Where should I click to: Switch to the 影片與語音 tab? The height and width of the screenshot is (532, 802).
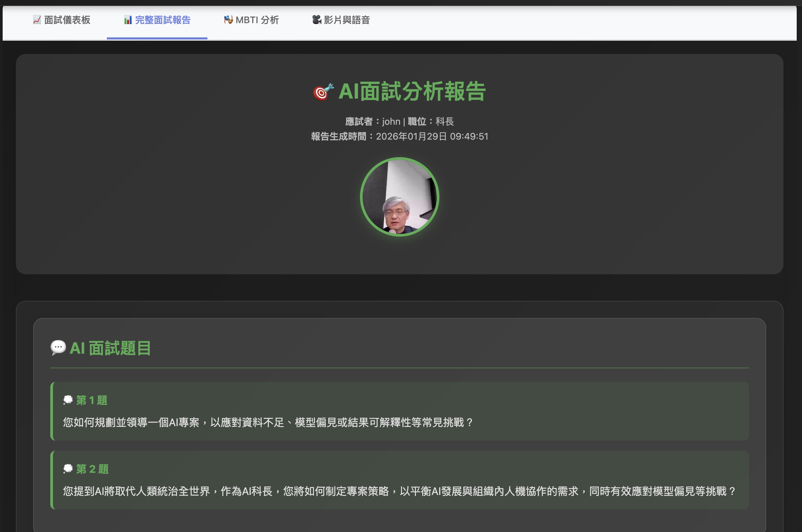[340, 20]
